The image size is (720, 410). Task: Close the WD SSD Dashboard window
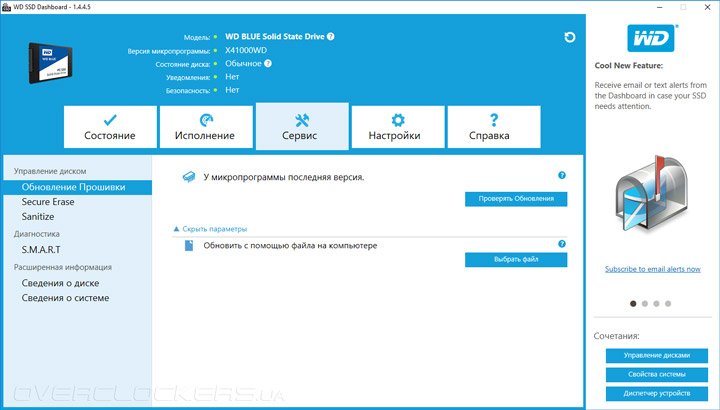click(708, 7)
